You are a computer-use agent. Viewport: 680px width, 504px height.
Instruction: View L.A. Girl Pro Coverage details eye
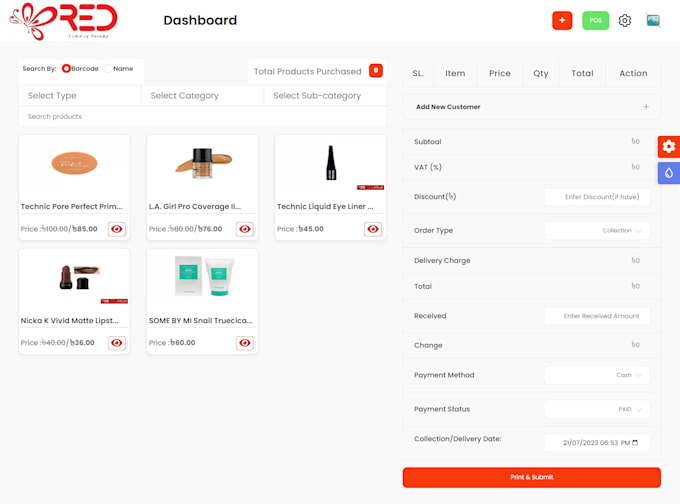(245, 229)
